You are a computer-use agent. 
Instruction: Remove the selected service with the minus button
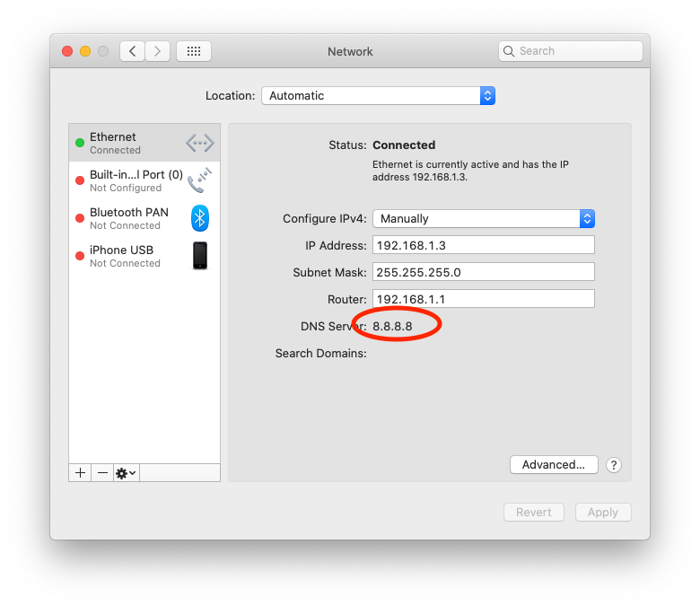(102, 472)
